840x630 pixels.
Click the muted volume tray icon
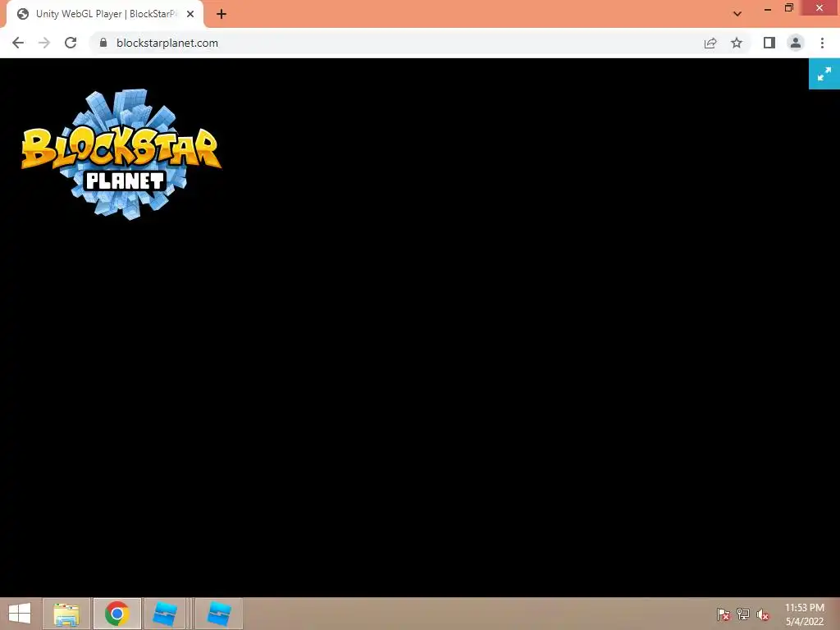point(763,614)
